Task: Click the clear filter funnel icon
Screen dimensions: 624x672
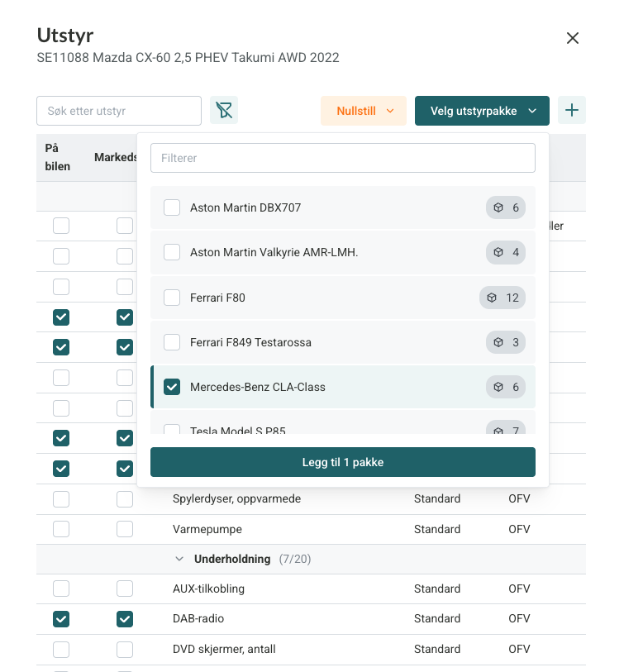Action: point(224,111)
